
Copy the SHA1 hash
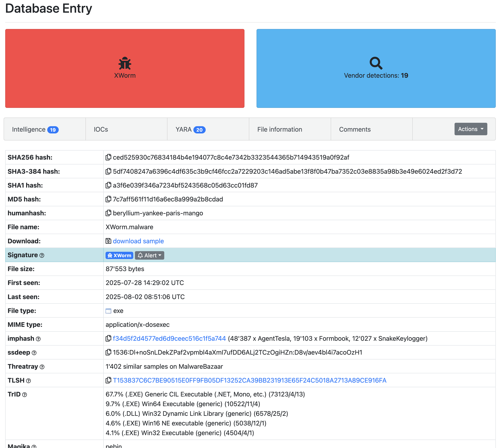[108, 185]
